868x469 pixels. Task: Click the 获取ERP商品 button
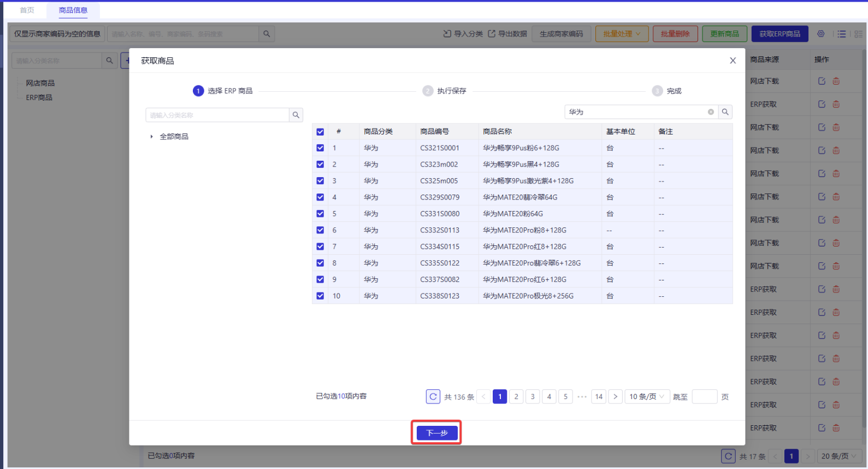780,34
